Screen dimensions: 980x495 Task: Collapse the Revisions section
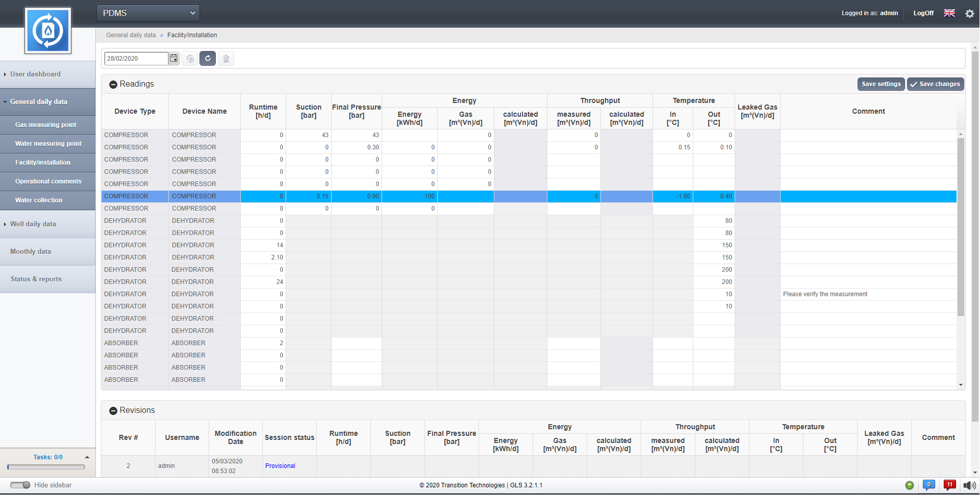[x=113, y=411]
